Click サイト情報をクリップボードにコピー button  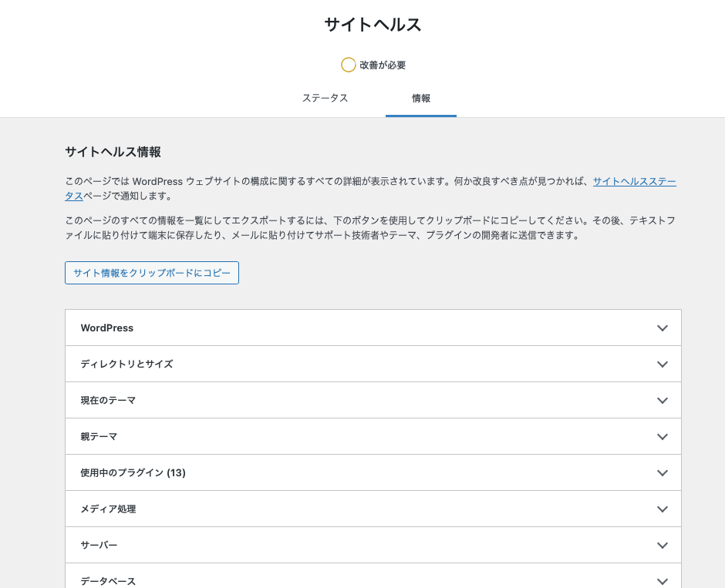point(152,273)
